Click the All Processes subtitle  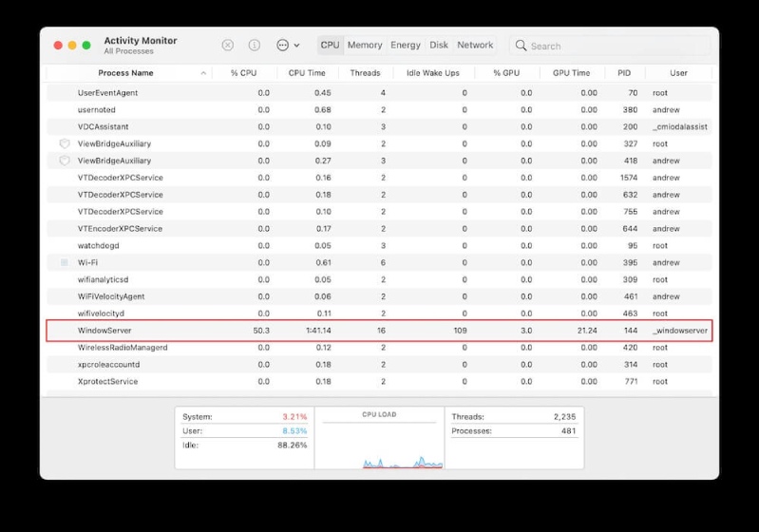point(129,51)
